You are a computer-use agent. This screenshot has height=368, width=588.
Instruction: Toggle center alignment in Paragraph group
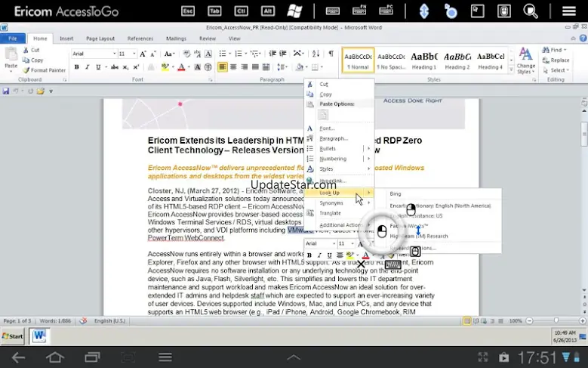point(233,67)
